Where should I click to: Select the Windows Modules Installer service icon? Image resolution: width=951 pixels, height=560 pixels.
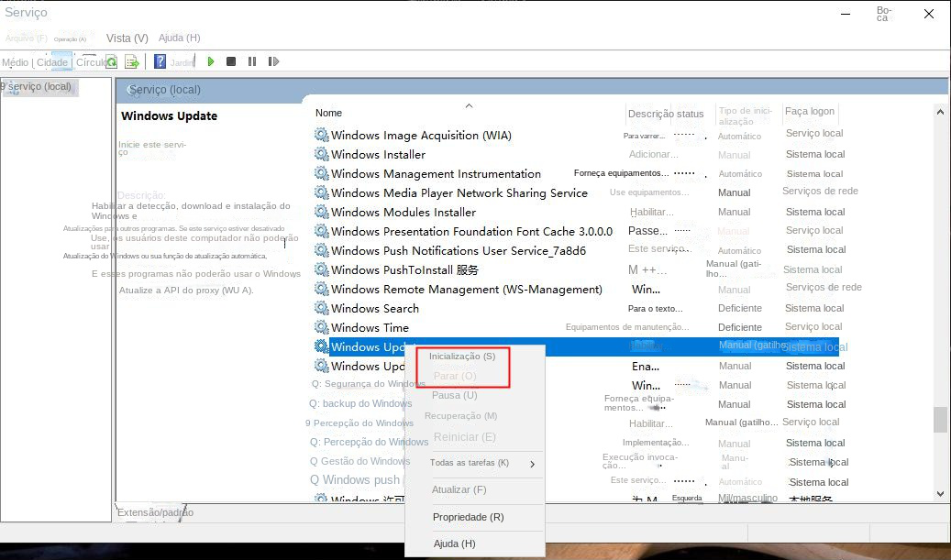pos(321,212)
